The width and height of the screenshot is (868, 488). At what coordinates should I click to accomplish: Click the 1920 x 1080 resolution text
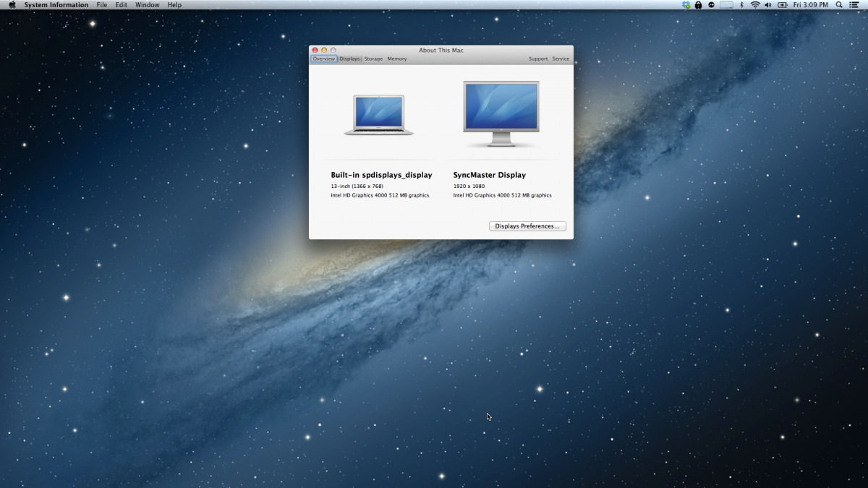tap(469, 187)
